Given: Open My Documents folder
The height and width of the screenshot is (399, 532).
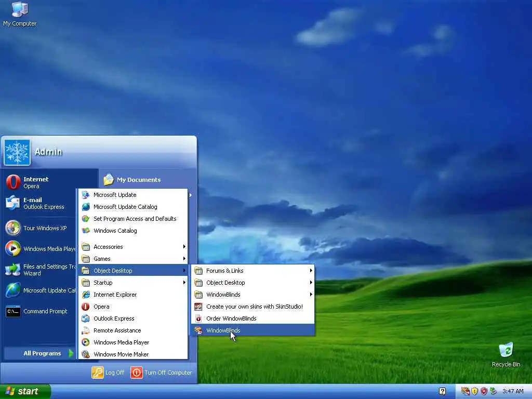Looking at the screenshot, I should 132,179.
